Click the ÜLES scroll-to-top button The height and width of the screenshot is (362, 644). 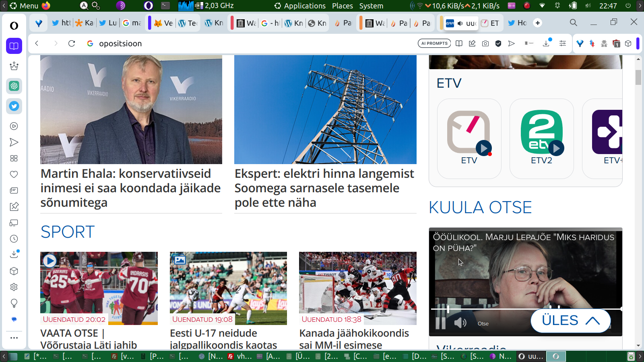[570, 321]
